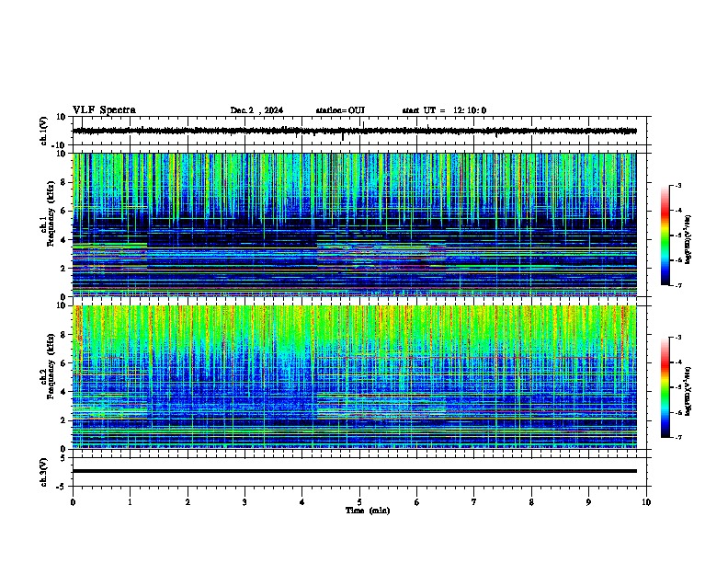Click the ch.2 spectrogram color scale bar
Viewport: 728px width, 563px height.
665,387
